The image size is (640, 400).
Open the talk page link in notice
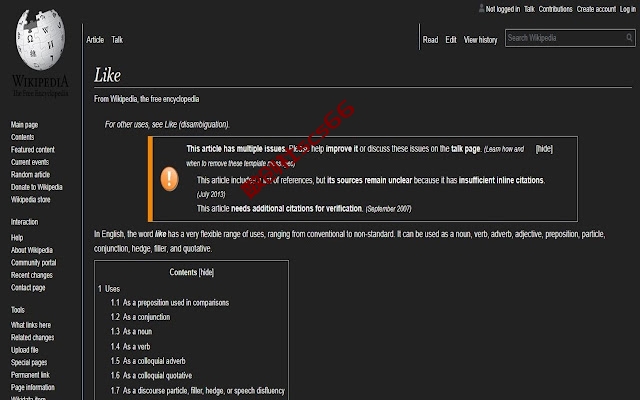pyautogui.click(x=466, y=149)
